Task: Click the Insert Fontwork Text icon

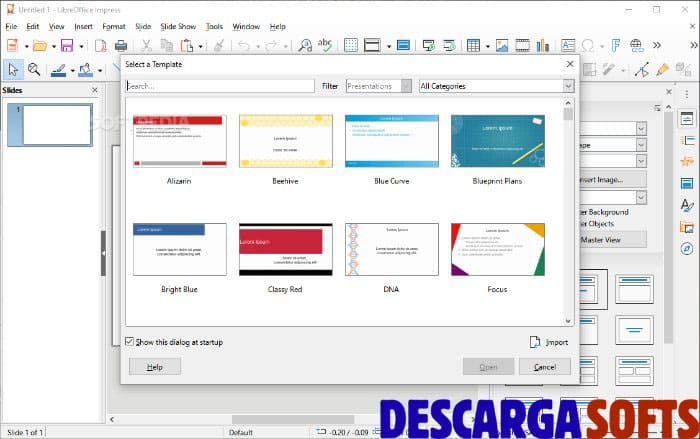Action: pyautogui.click(x=616, y=46)
